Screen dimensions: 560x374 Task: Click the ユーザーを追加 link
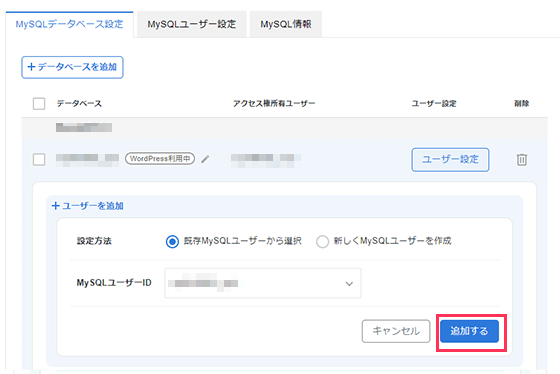(x=88, y=206)
